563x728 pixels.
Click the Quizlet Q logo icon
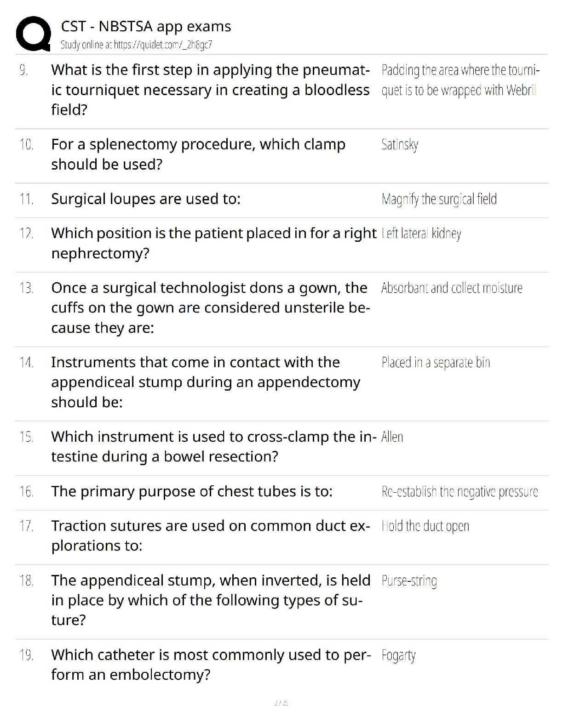(x=33, y=34)
